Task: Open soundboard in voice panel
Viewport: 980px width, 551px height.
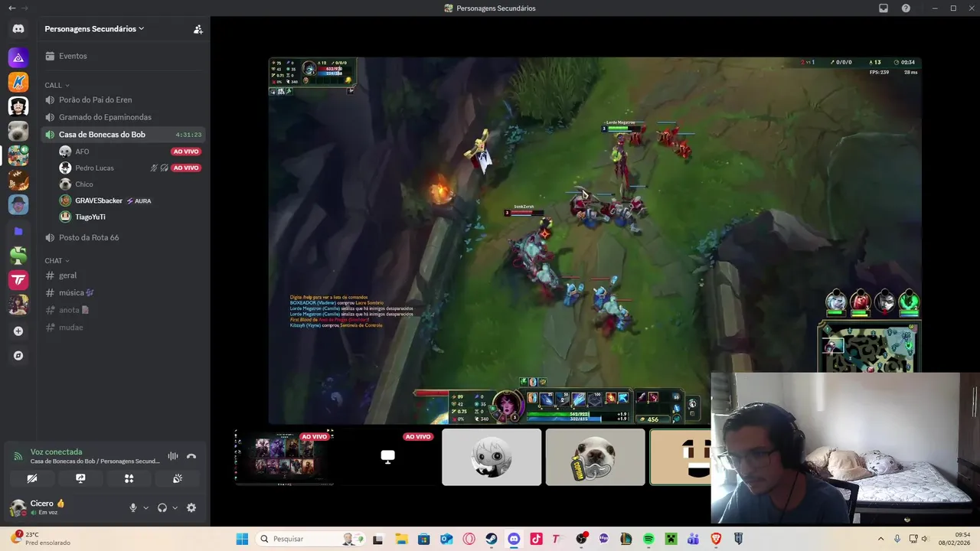Action: tap(177, 478)
